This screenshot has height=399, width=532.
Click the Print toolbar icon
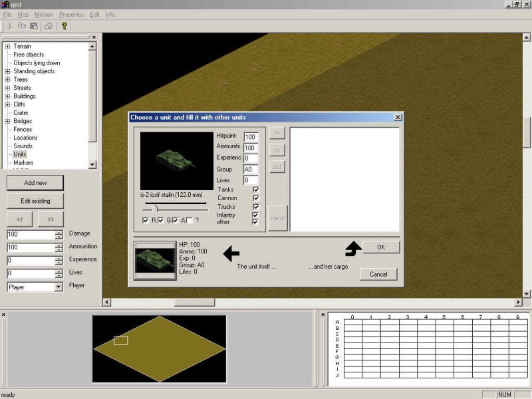click(x=49, y=27)
